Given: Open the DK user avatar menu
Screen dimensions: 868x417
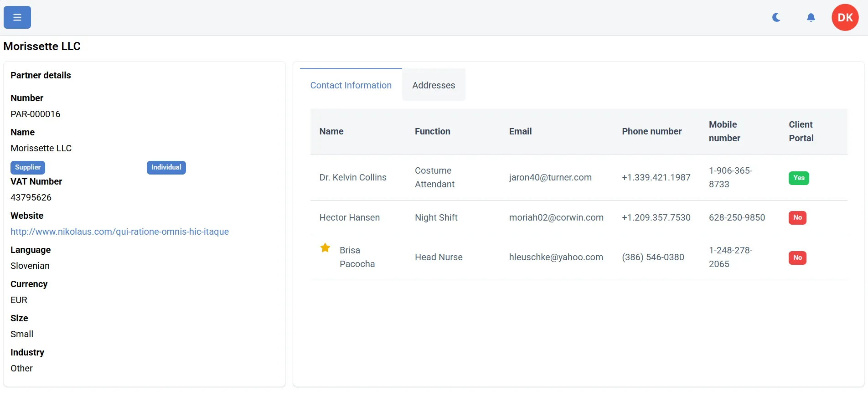Looking at the screenshot, I should coord(845,17).
